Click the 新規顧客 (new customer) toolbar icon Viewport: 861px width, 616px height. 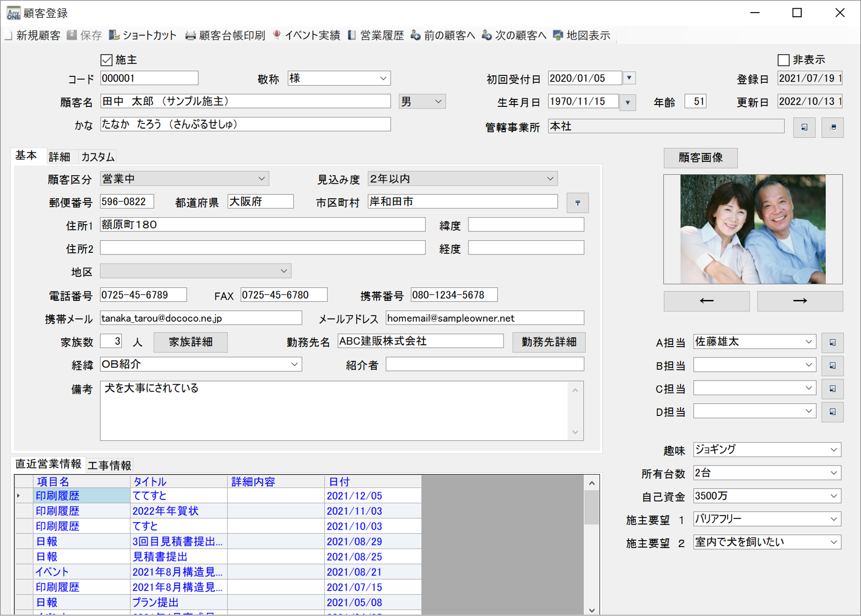click(x=32, y=34)
